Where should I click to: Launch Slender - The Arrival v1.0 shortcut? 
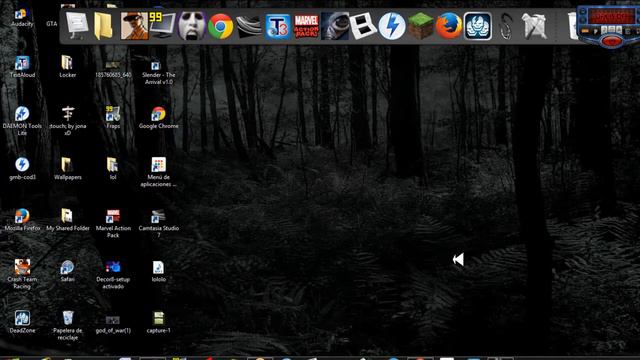158,72
